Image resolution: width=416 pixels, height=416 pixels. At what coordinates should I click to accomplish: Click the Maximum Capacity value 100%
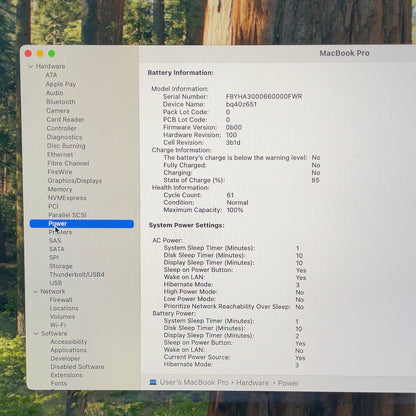(235, 210)
